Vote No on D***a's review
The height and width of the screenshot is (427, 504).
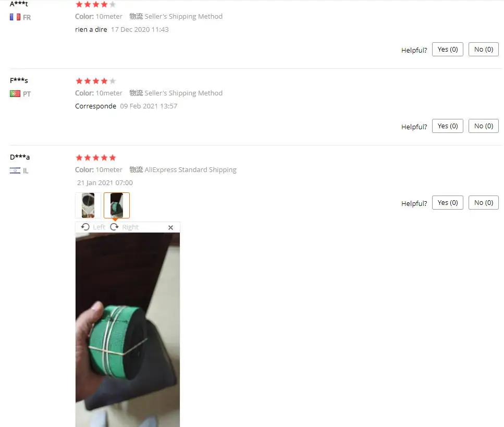[x=484, y=203]
